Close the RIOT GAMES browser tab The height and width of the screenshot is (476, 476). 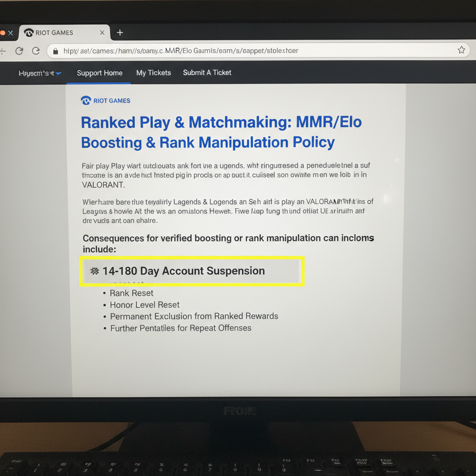click(x=102, y=33)
